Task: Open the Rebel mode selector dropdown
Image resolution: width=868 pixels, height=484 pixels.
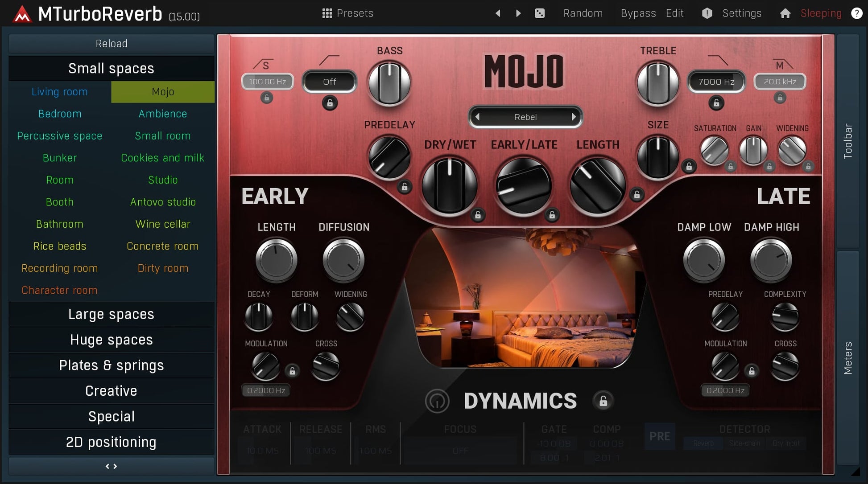Action: point(525,117)
